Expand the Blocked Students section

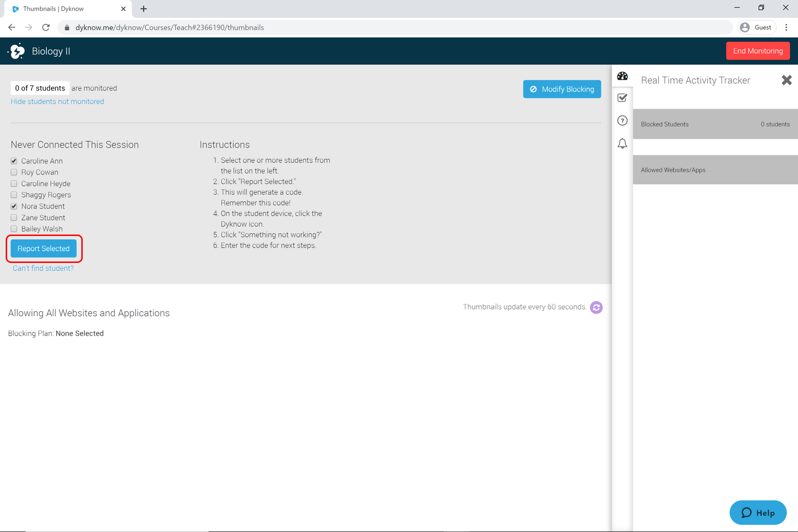coord(715,124)
